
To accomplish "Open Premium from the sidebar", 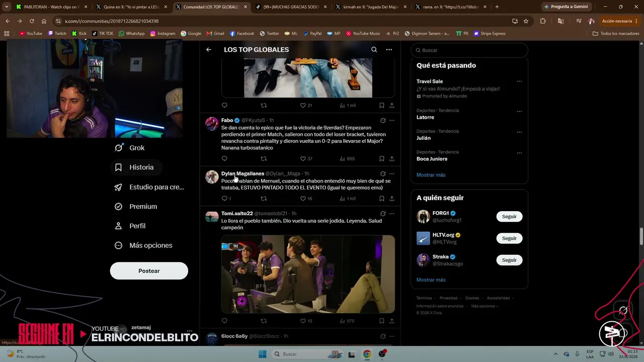I will [136, 207].
